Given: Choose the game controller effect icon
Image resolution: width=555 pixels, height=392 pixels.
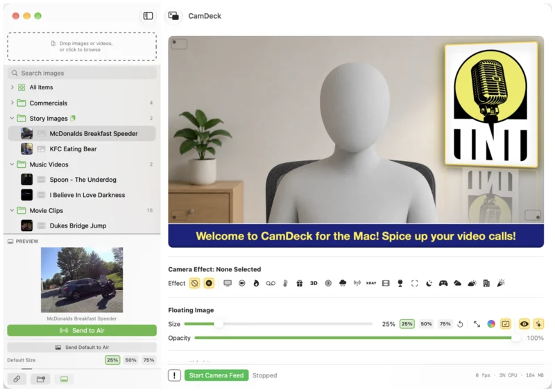Looking at the screenshot, I should click(x=443, y=283).
